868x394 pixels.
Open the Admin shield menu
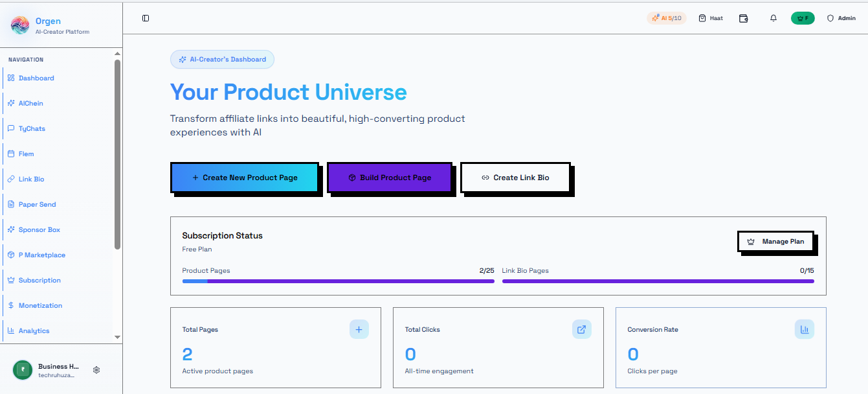point(841,17)
